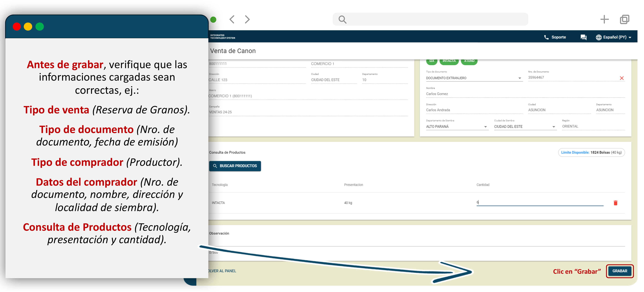Click the browser back arrow
Screen dimensions: 644x292
coord(232,19)
